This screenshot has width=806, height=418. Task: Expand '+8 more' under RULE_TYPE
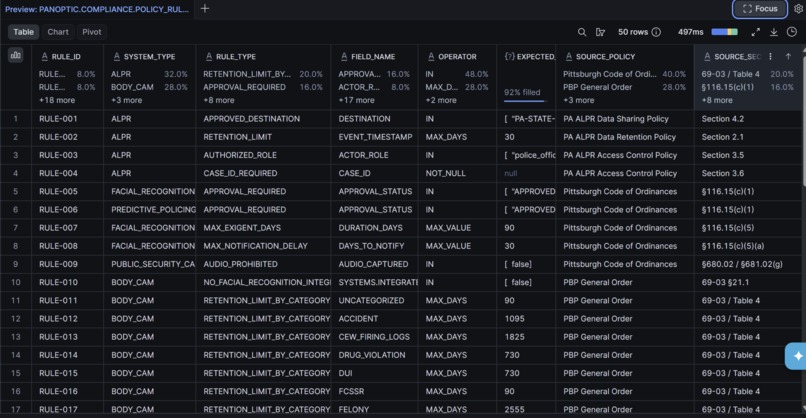point(218,100)
